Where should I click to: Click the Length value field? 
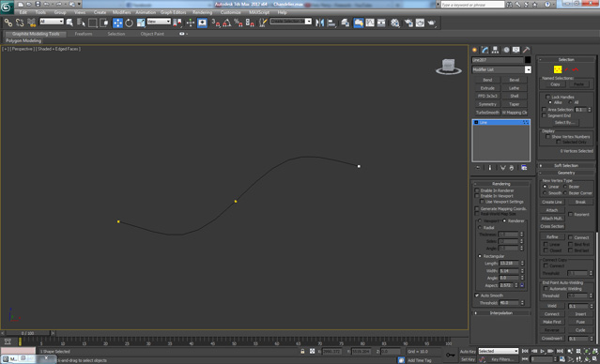pyautogui.click(x=509, y=263)
